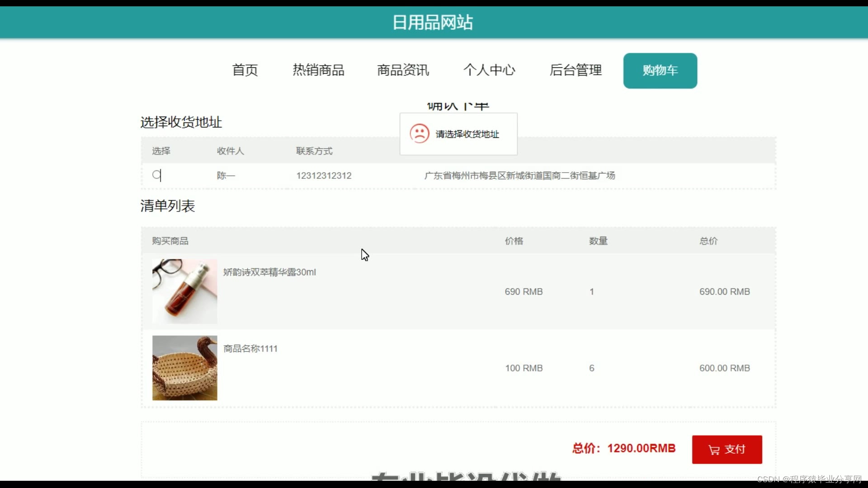Click the 购物车 cart button
Image resolution: width=868 pixels, height=488 pixels.
[660, 70]
